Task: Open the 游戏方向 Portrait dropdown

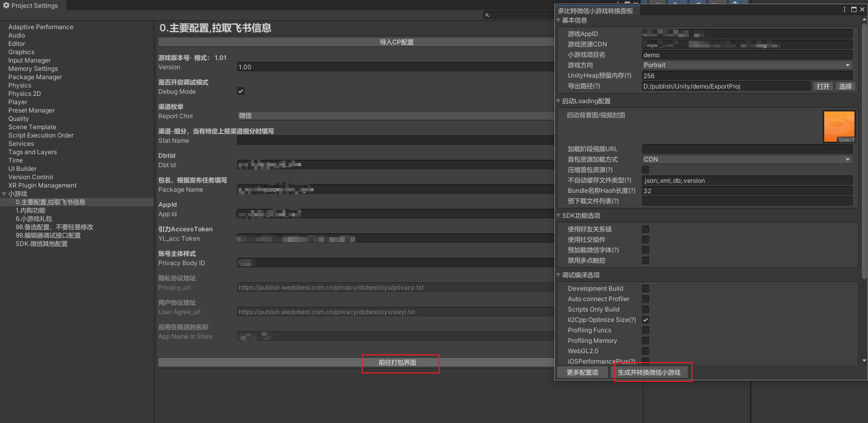Action: tap(747, 65)
